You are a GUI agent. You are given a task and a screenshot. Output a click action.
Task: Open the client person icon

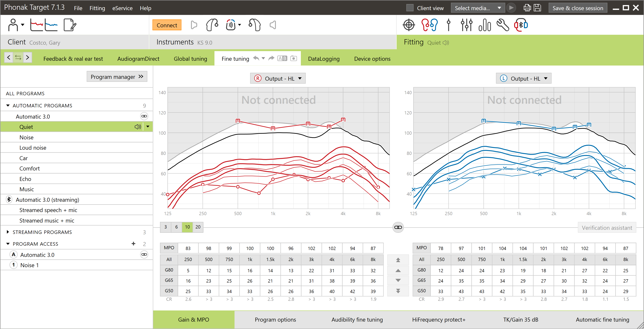click(13, 25)
